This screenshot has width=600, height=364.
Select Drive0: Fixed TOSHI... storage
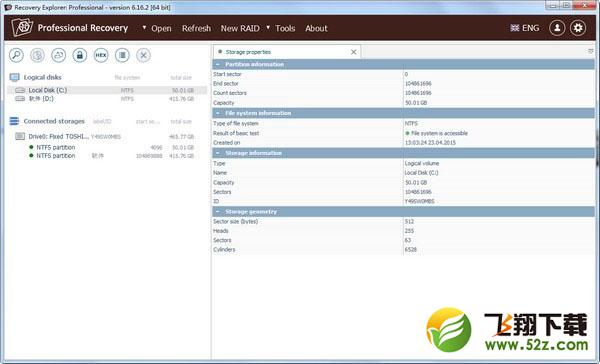tap(107, 136)
